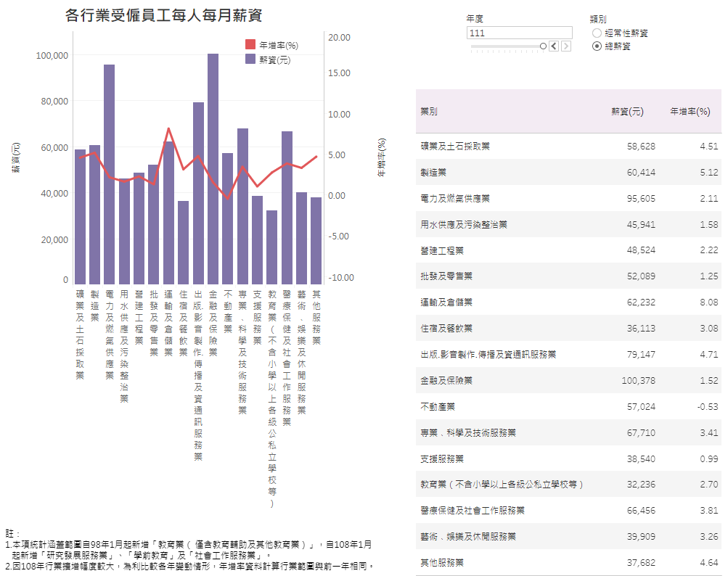This screenshot has width=728, height=576.
Task: Select the 住宿及餐飲業 row label
Action: point(446,328)
